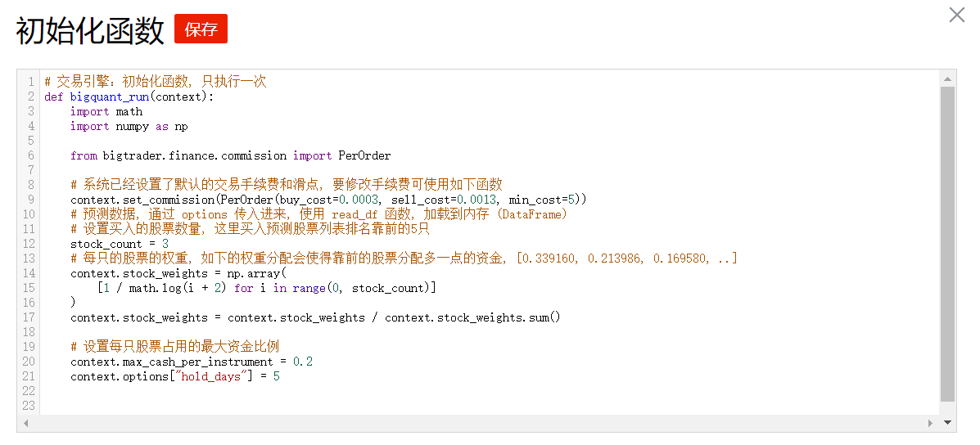Click the vertical scrollbar up arrow
The image size is (980, 445).
pyautogui.click(x=948, y=79)
